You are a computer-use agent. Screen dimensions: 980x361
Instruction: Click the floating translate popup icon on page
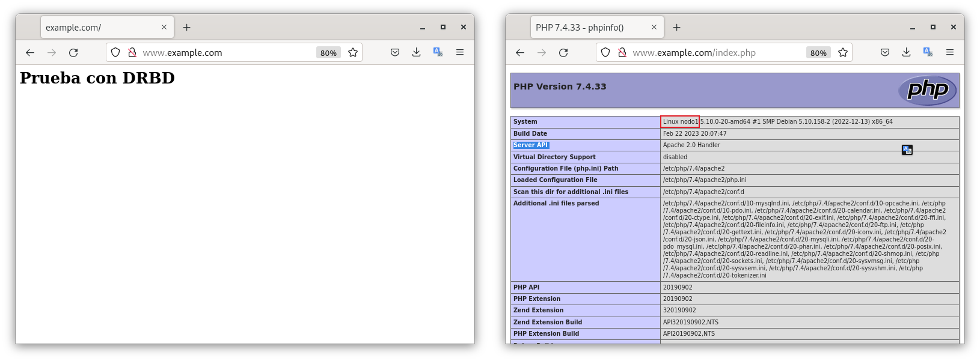click(907, 150)
